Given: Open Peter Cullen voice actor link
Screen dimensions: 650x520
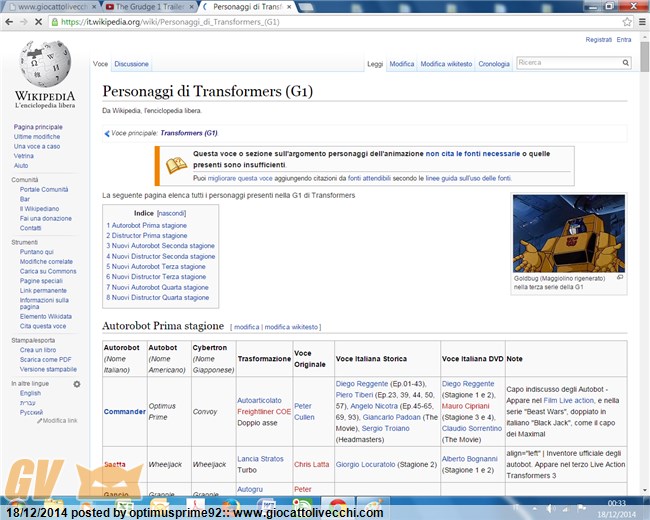Looking at the screenshot, I should pyautogui.click(x=304, y=412).
